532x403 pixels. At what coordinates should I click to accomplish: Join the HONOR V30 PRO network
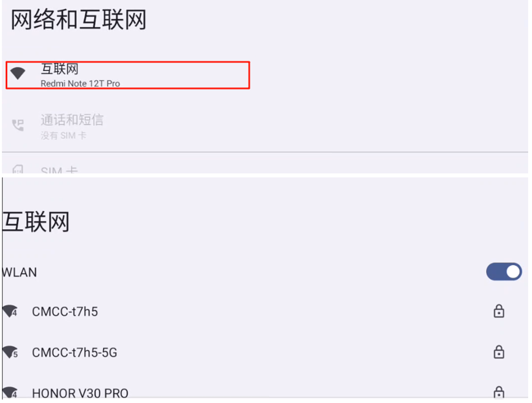coord(80,393)
